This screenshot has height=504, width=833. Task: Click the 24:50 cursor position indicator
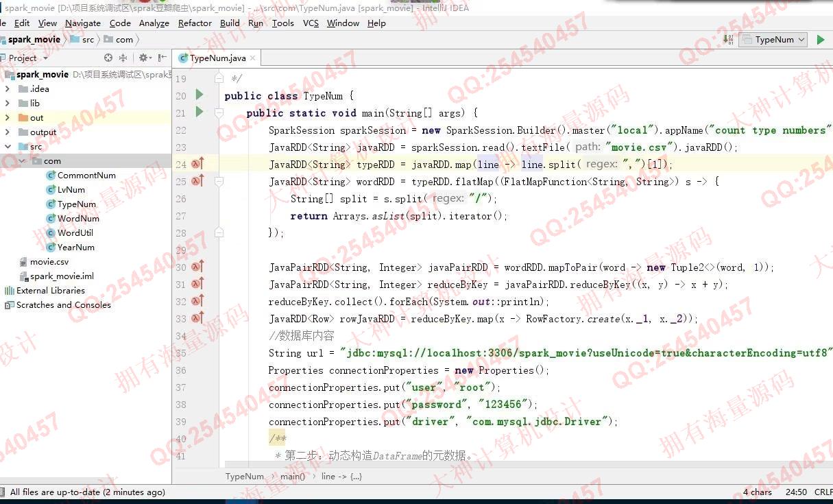(x=796, y=492)
